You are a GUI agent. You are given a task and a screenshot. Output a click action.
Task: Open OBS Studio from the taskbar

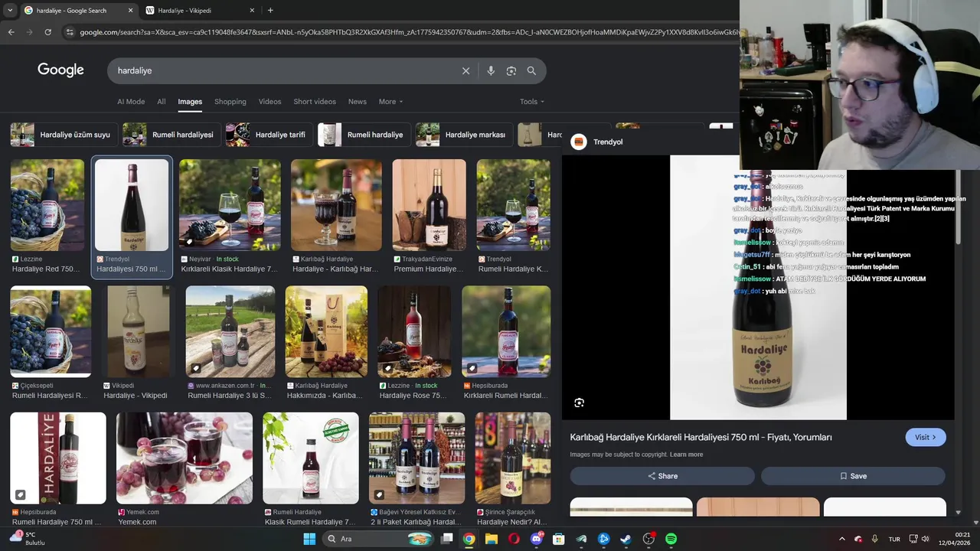click(x=648, y=539)
